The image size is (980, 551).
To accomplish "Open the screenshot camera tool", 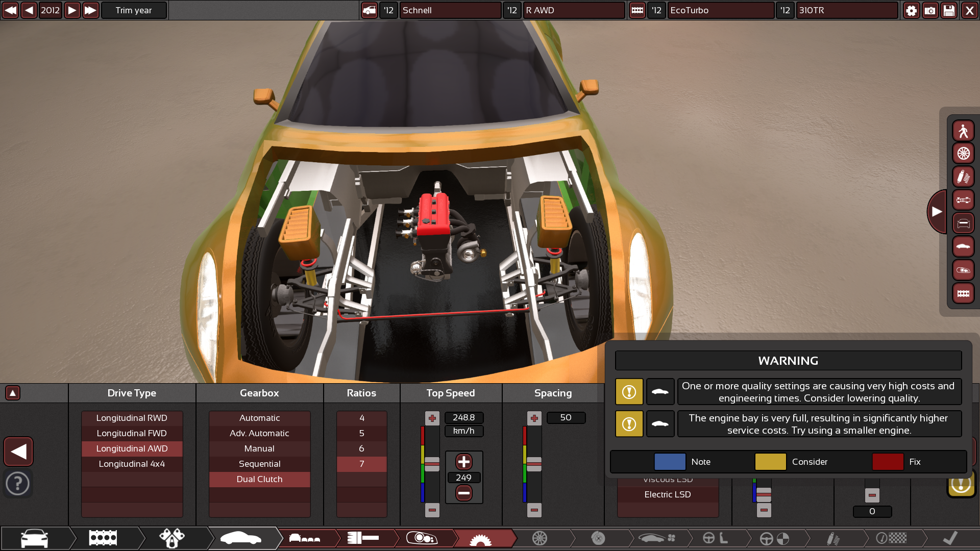I will tap(930, 10).
